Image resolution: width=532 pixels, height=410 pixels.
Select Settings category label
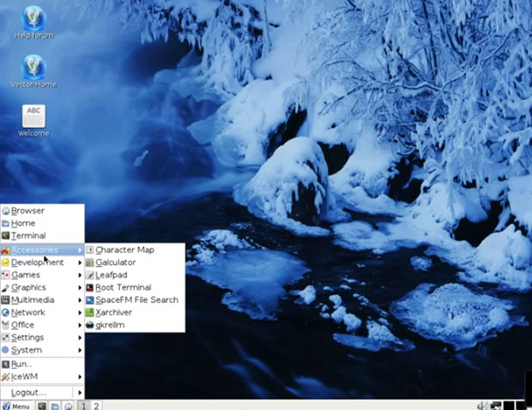coord(27,338)
